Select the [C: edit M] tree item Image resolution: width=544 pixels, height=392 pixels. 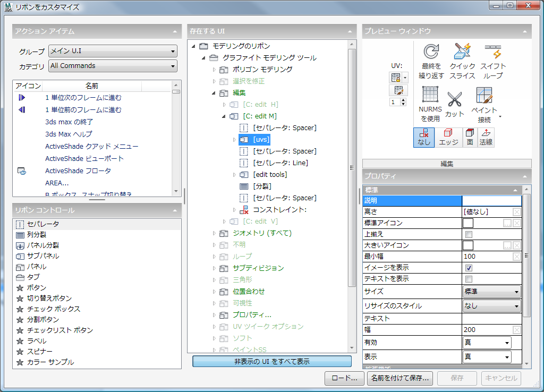point(259,116)
